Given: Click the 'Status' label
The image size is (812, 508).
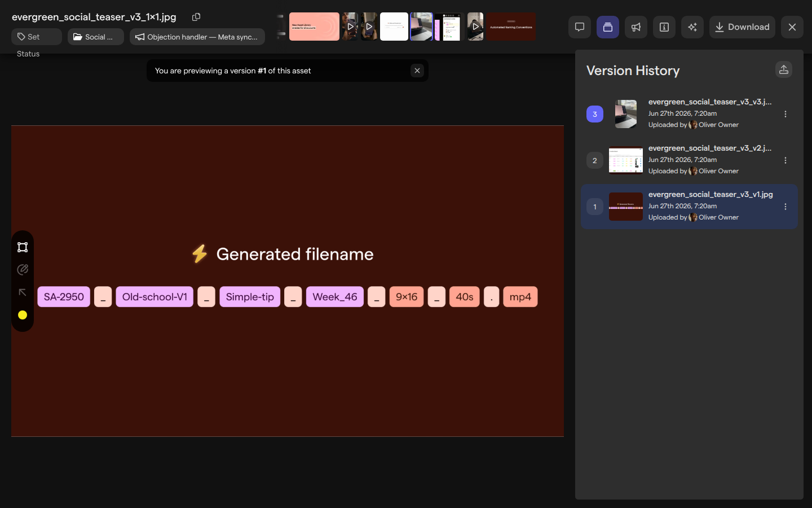Looking at the screenshot, I should (x=28, y=54).
